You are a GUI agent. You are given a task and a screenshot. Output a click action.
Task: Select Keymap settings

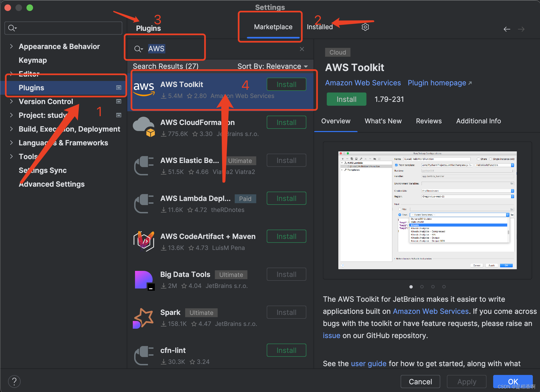[33, 60]
